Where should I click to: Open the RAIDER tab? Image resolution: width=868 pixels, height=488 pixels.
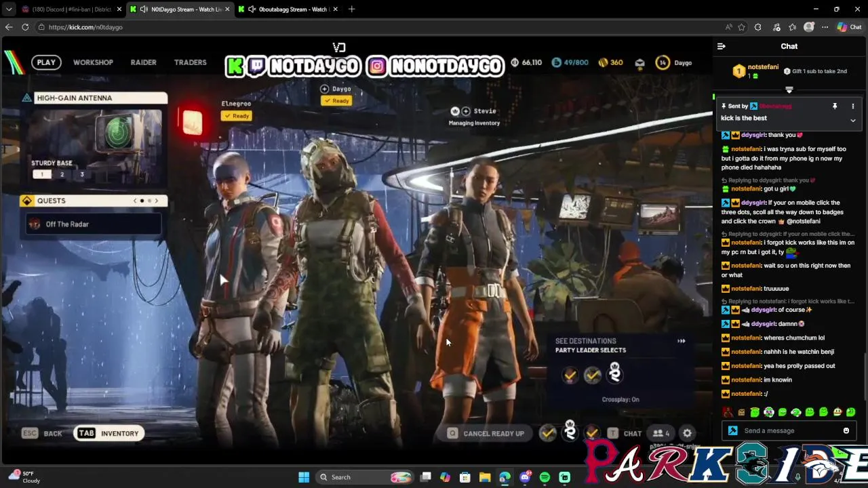143,62
